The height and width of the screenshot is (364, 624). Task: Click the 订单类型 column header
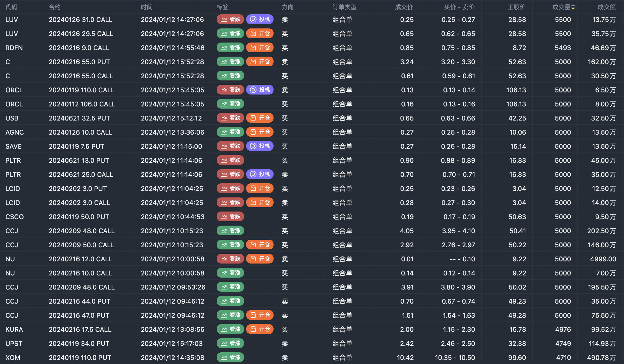pos(344,7)
